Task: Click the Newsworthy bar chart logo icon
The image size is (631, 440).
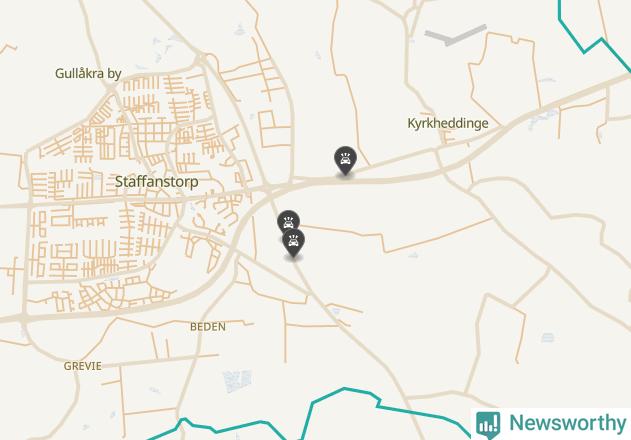Action: [488, 424]
